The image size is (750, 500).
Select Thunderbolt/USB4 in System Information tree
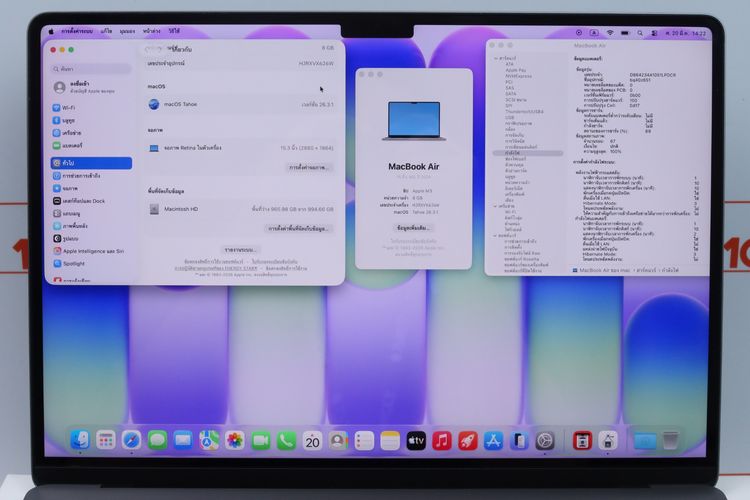click(524, 111)
